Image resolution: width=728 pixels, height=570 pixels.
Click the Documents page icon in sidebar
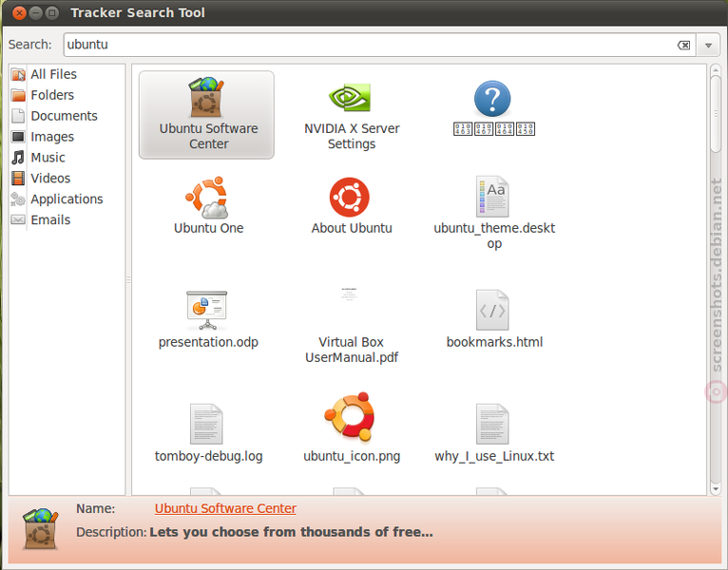click(18, 116)
